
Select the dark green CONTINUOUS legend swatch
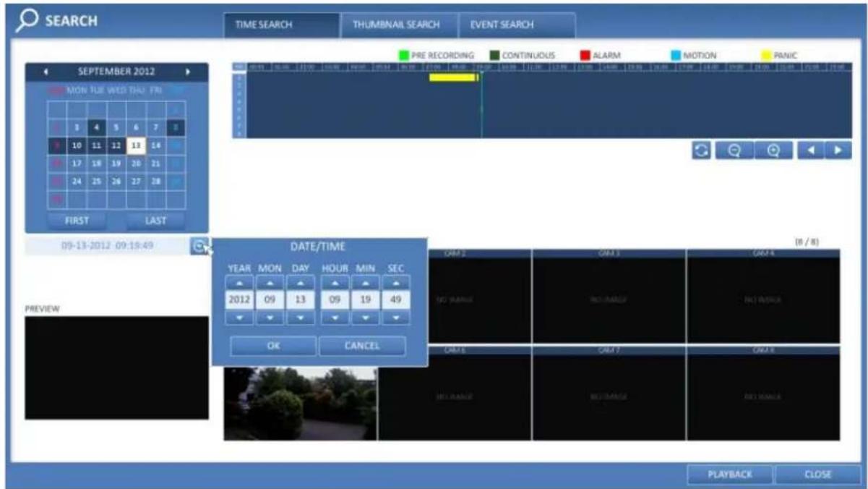[x=494, y=55]
